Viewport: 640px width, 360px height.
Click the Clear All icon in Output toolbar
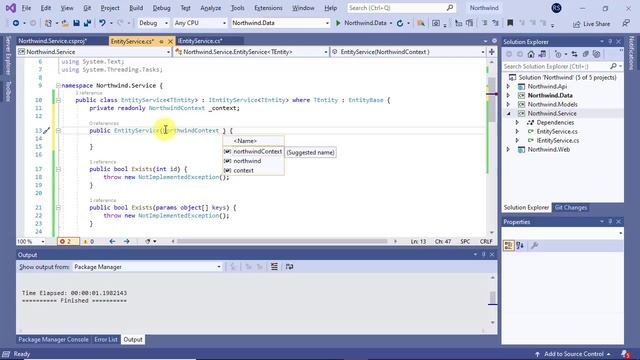coord(274,267)
